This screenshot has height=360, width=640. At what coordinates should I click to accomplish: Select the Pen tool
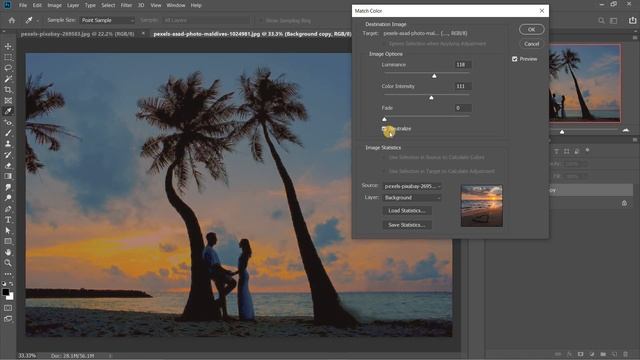coord(8,209)
